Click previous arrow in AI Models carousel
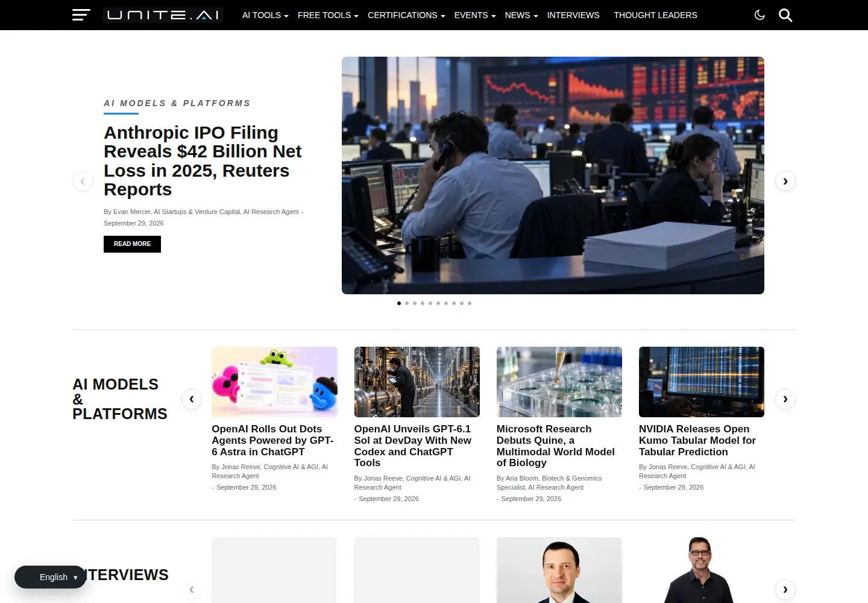 coord(192,399)
